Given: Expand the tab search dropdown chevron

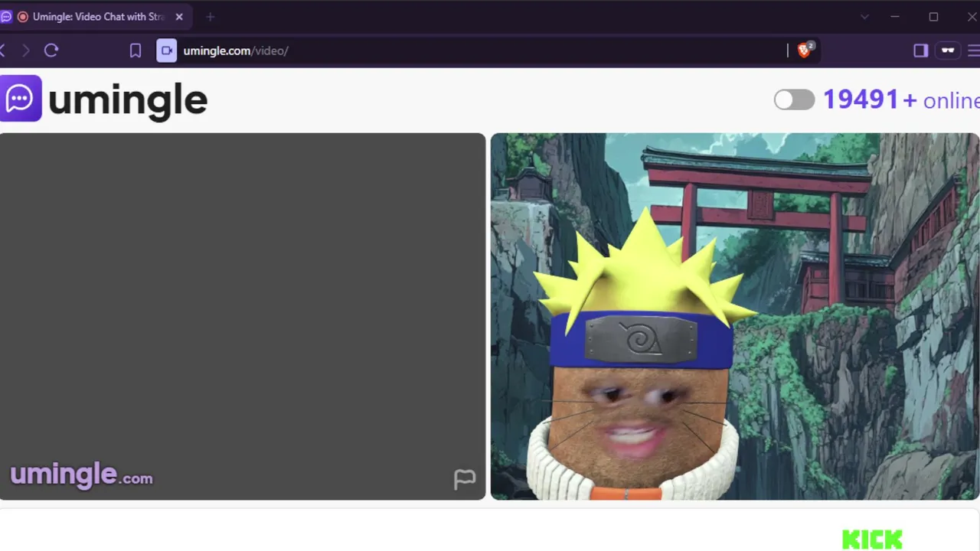Looking at the screenshot, I should (x=864, y=17).
